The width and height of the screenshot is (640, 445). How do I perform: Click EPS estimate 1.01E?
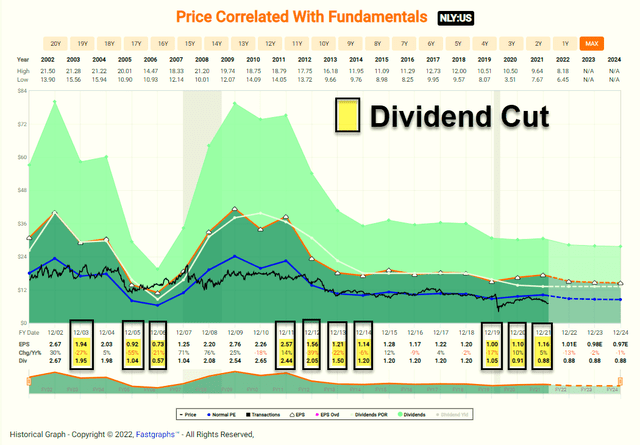(x=569, y=345)
